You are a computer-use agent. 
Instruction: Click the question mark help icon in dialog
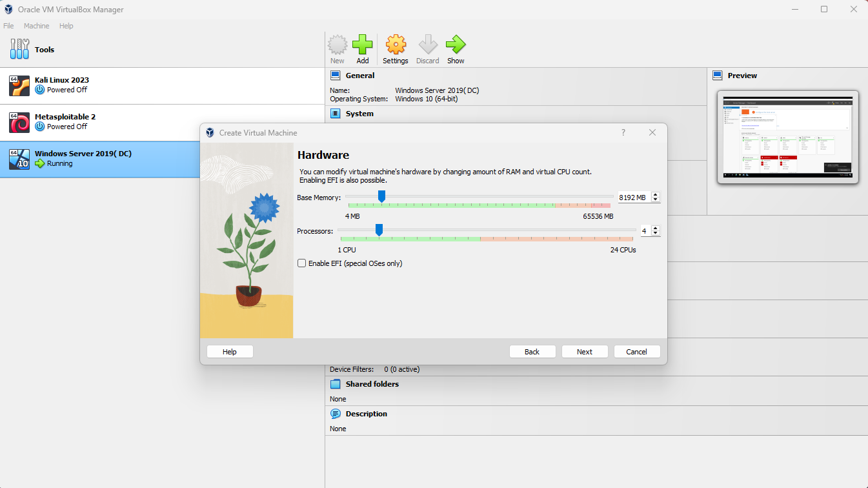(x=623, y=132)
